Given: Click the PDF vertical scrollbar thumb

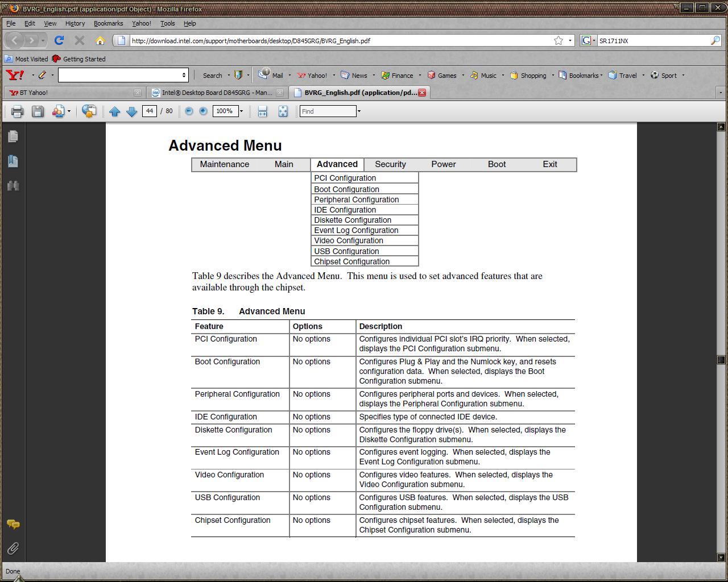Looking at the screenshot, I should 721,360.
